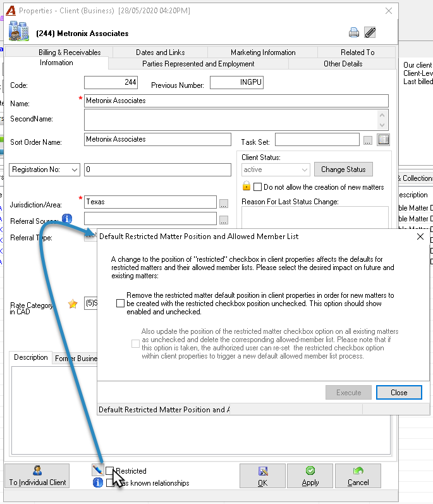Viewport: 433px width, 504px height.
Task: Click Reason For Last Status Change box
Action: click(315, 218)
